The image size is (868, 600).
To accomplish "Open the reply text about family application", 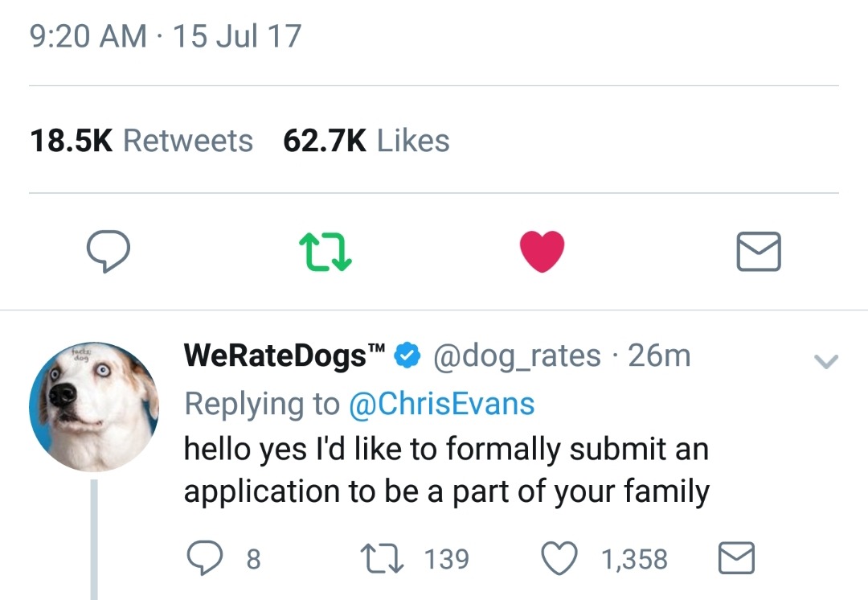I will [447, 470].
